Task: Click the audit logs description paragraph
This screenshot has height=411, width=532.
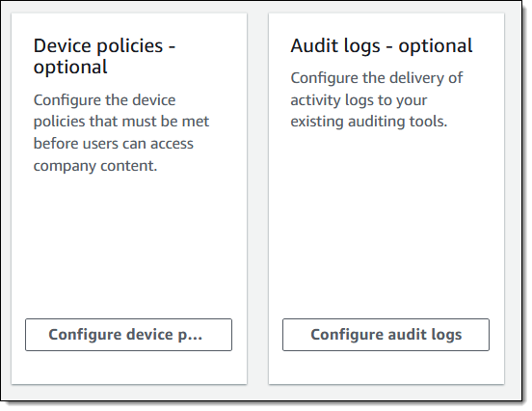Action: coord(376,100)
